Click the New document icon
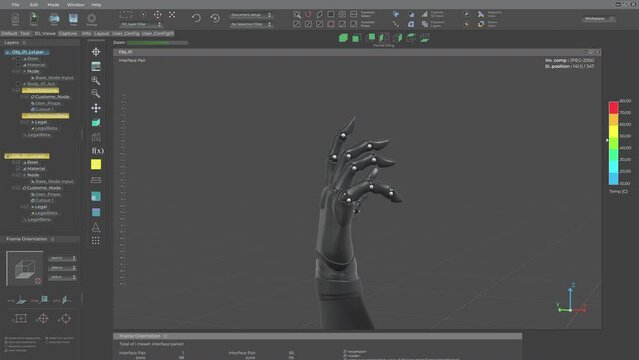 coord(15,18)
